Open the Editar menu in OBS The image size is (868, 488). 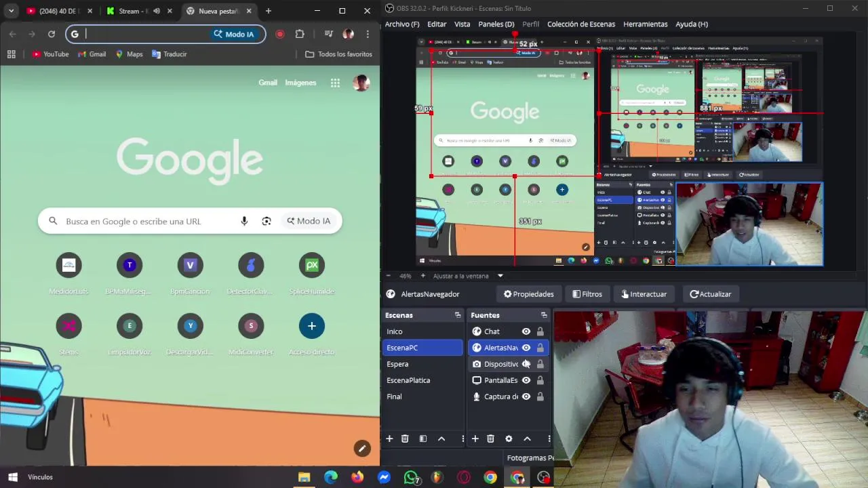tap(437, 24)
